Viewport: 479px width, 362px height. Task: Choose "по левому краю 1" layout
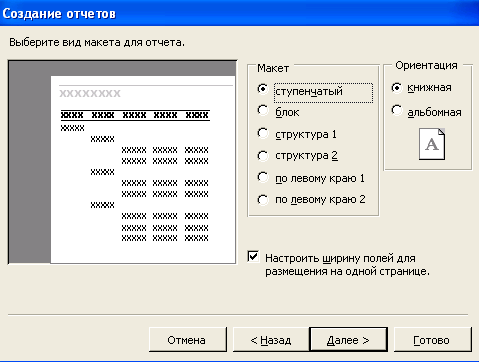(263, 177)
